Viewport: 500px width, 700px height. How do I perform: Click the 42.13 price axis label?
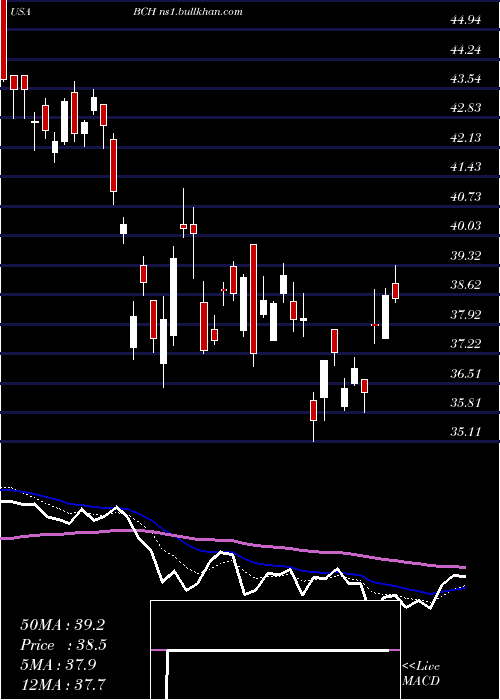(466, 138)
